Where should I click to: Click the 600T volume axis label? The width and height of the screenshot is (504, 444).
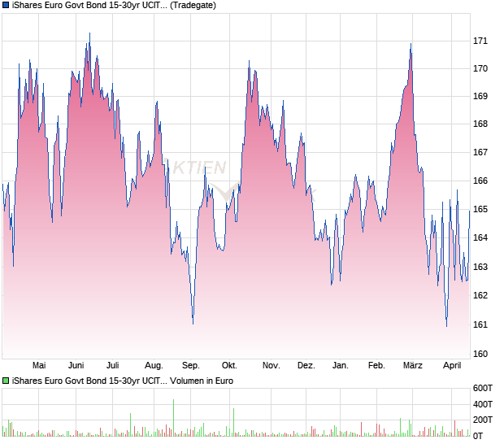coord(483,389)
